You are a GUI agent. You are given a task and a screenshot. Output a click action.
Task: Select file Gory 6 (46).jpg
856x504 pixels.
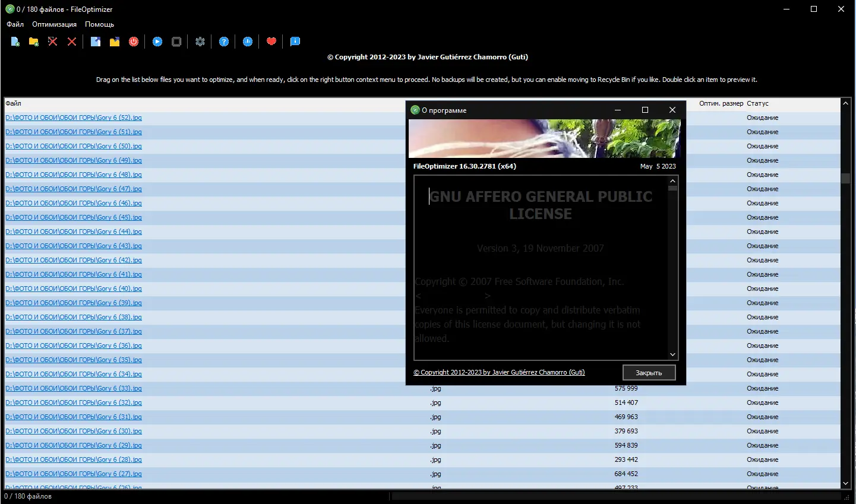(x=74, y=203)
